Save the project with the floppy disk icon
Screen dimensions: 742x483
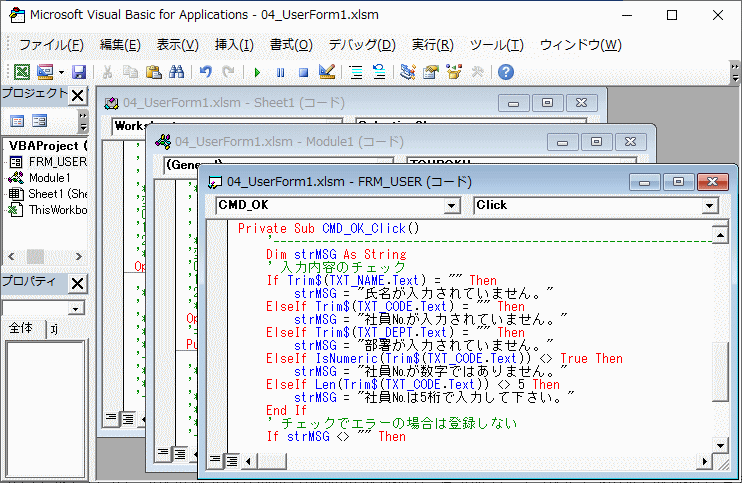coord(79,72)
